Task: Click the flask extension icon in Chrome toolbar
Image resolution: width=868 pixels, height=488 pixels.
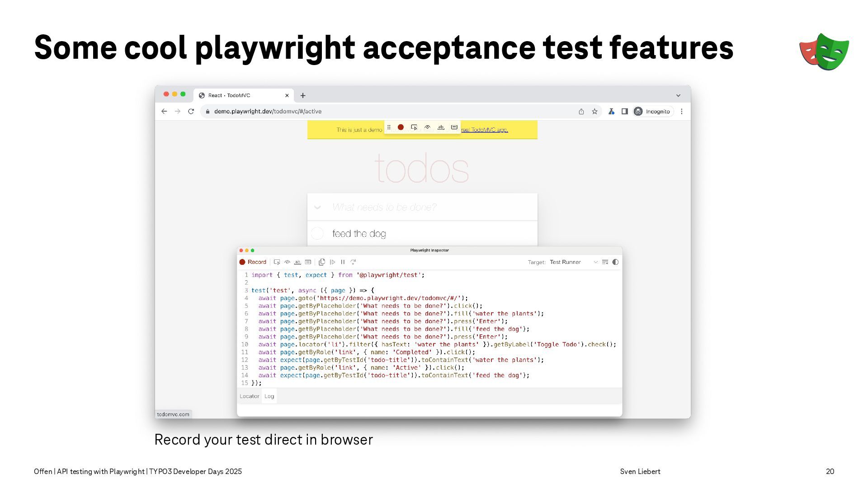Action: 611,111
